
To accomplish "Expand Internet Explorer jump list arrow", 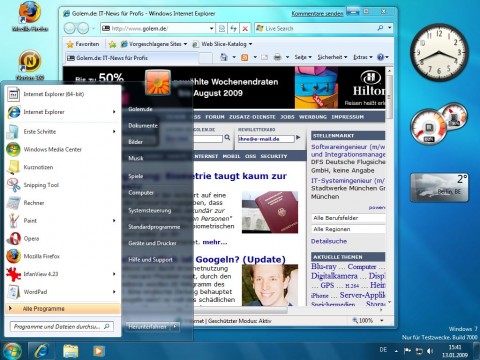I will point(114,112).
